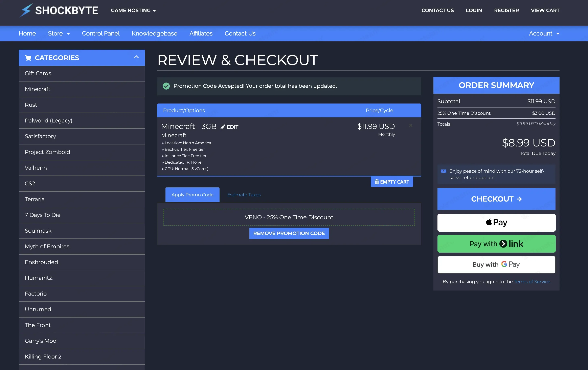Choose the Pay with Link button
Screen dimensions: 588x370
point(496,244)
